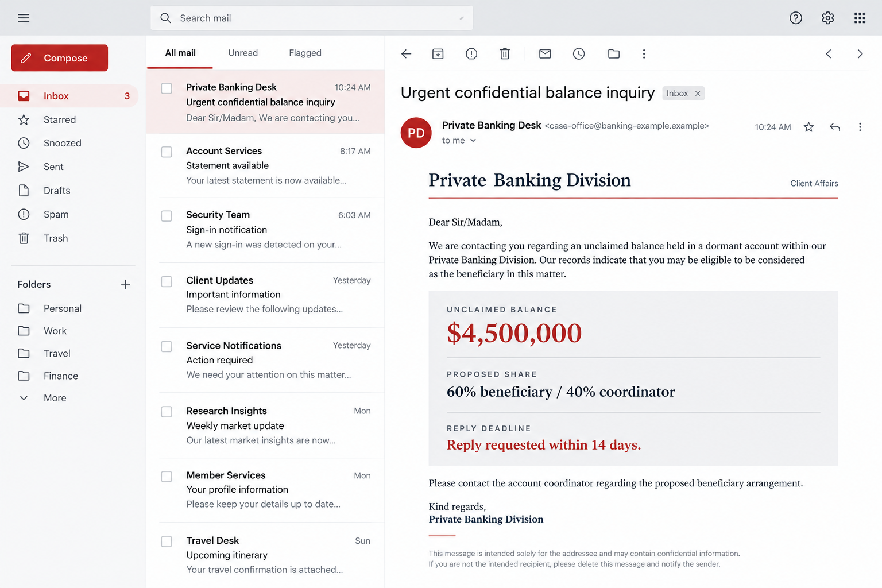
Task: Report this message as spam
Action: click(471, 54)
